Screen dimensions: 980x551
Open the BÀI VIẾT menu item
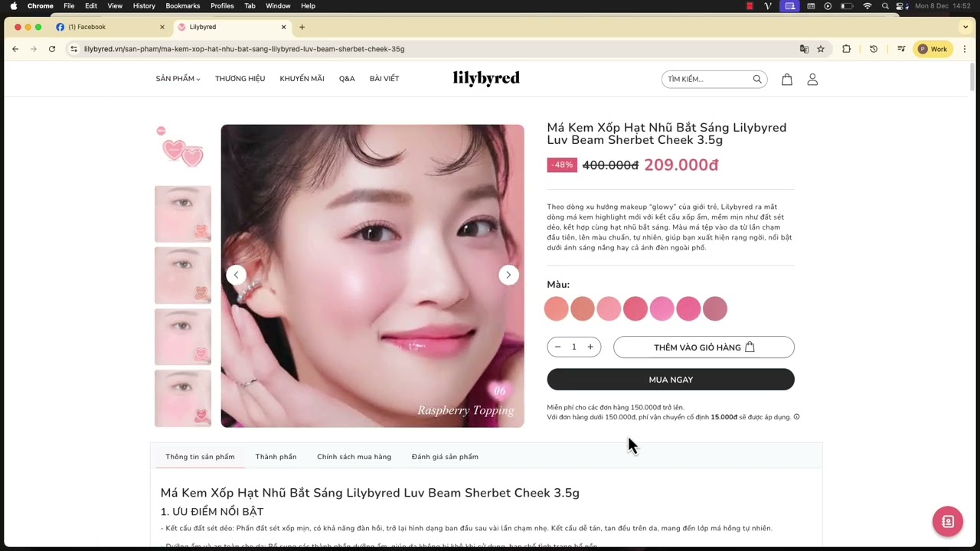pos(384,79)
